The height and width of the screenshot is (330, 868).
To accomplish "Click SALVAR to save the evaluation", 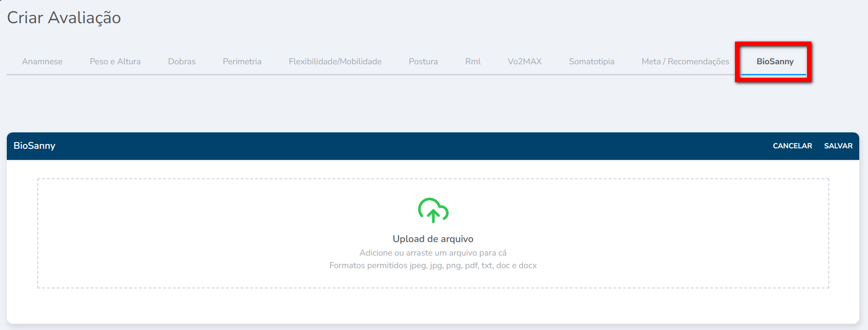I will click(x=838, y=146).
